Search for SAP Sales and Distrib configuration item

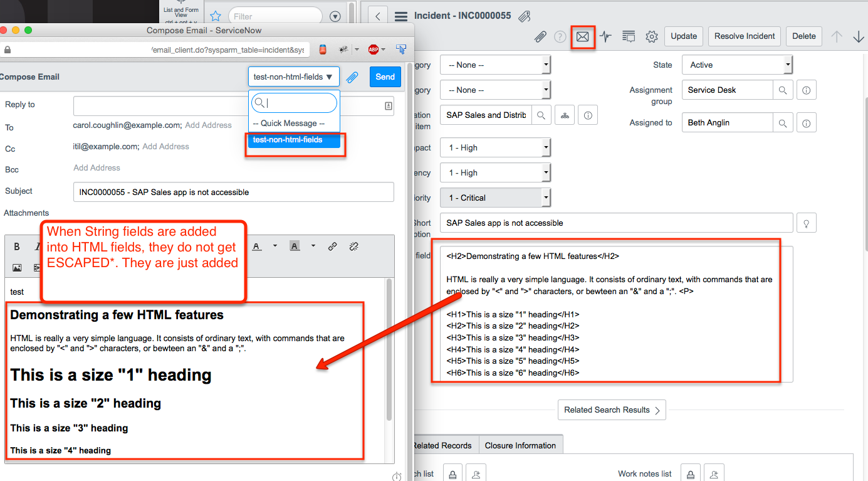point(541,115)
